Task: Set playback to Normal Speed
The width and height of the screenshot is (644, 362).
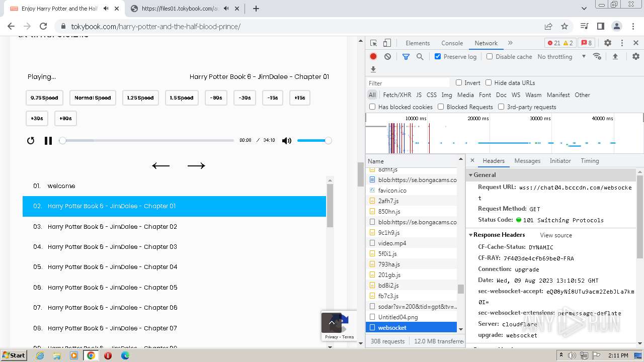Action: coord(93,98)
